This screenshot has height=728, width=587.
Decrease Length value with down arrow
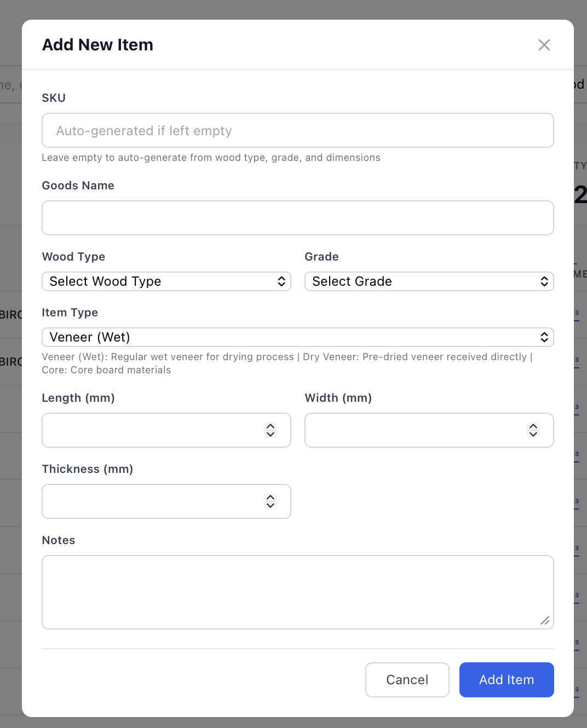click(271, 435)
